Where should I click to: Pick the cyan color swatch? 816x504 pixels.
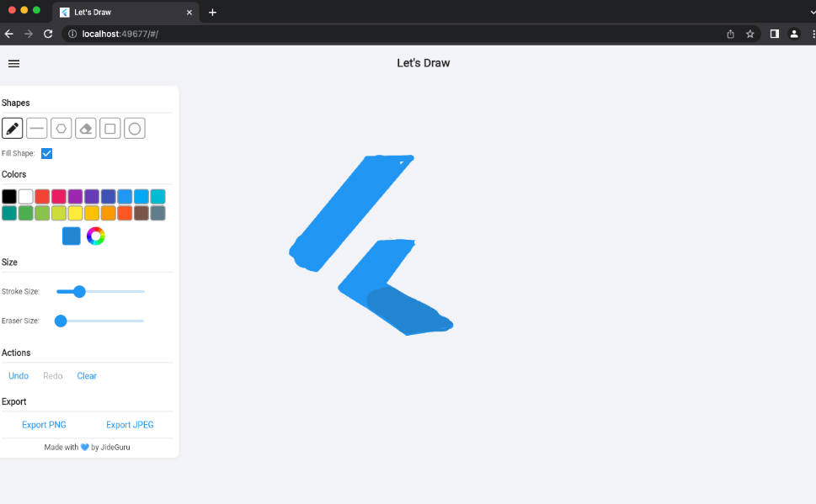tap(158, 197)
